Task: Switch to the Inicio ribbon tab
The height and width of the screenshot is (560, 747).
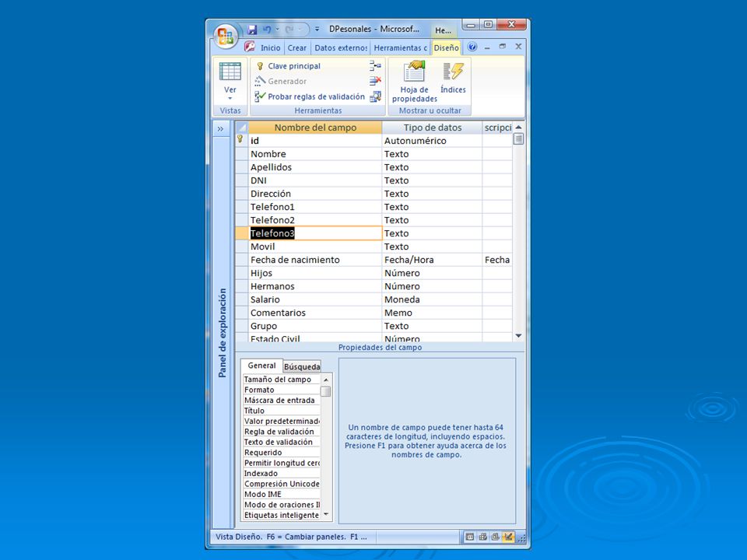Action: coord(271,47)
